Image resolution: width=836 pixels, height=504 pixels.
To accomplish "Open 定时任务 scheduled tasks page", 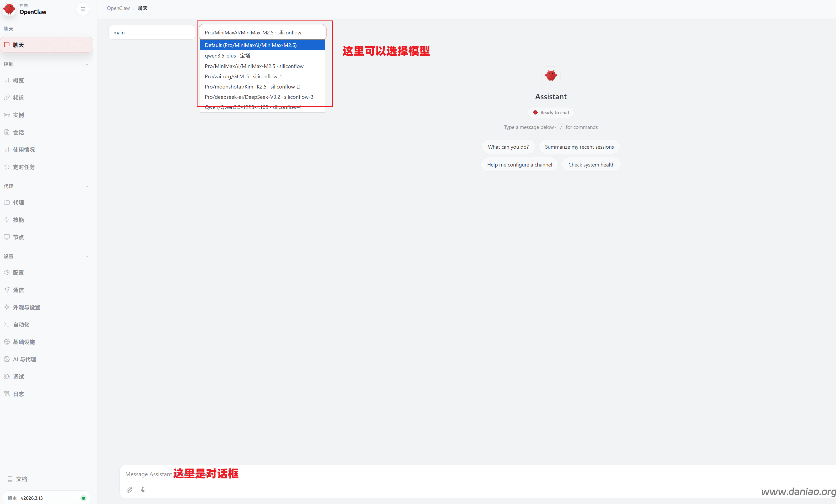I will pyautogui.click(x=24, y=167).
